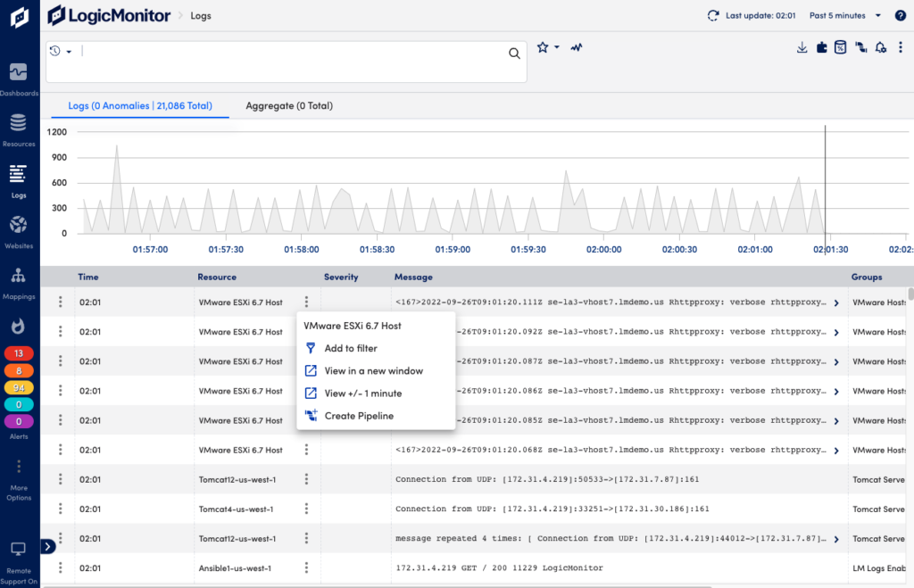914x588 pixels.
Task: Click the red critical alerts badge 13
Action: (x=19, y=353)
